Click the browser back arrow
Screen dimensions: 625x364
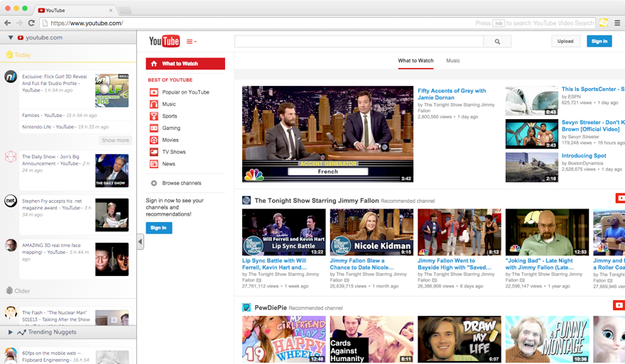[x=7, y=23]
